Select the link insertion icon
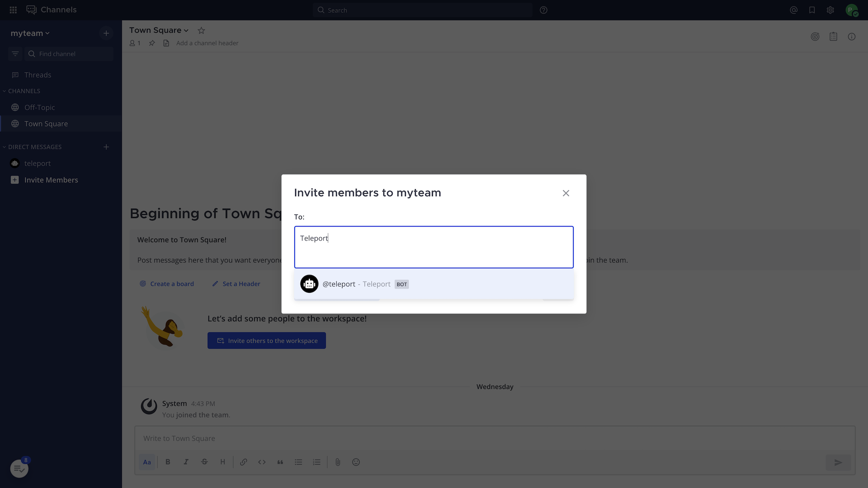The width and height of the screenshot is (868, 488). [x=243, y=462]
